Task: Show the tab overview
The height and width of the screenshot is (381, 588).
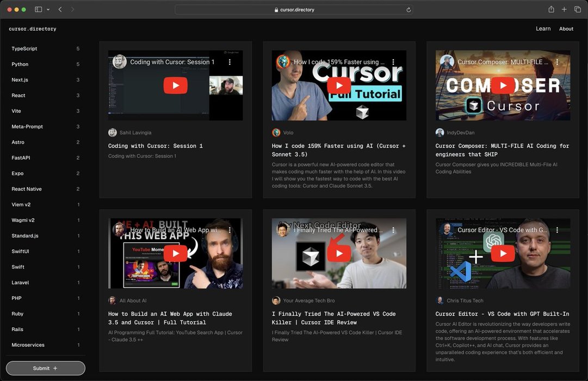Action: tap(578, 9)
